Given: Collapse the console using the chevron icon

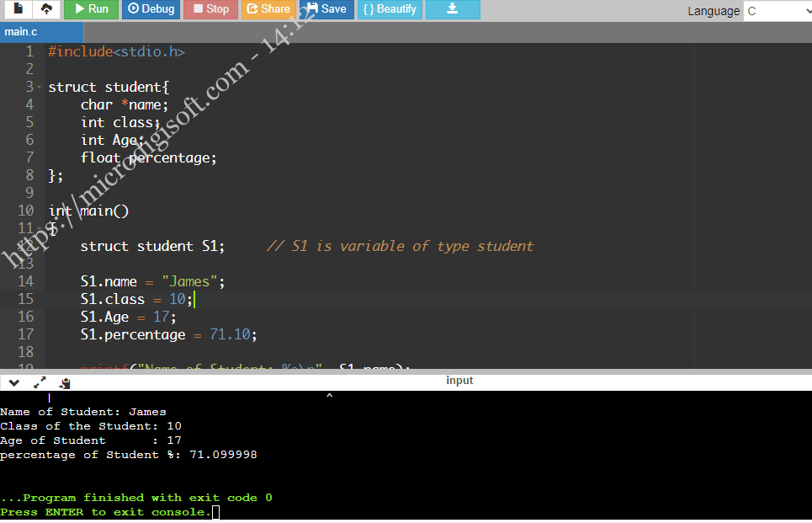Looking at the screenshot, I should [x=13, y=382].
